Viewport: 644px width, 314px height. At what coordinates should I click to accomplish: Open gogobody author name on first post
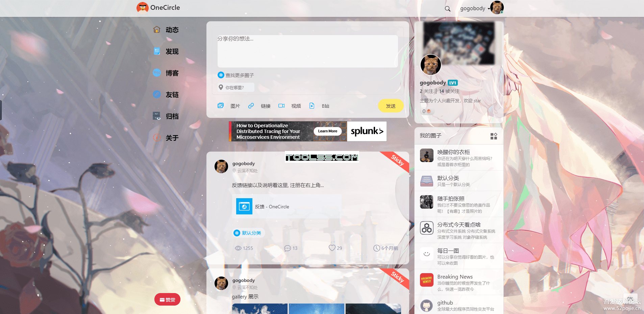[244, 163]
